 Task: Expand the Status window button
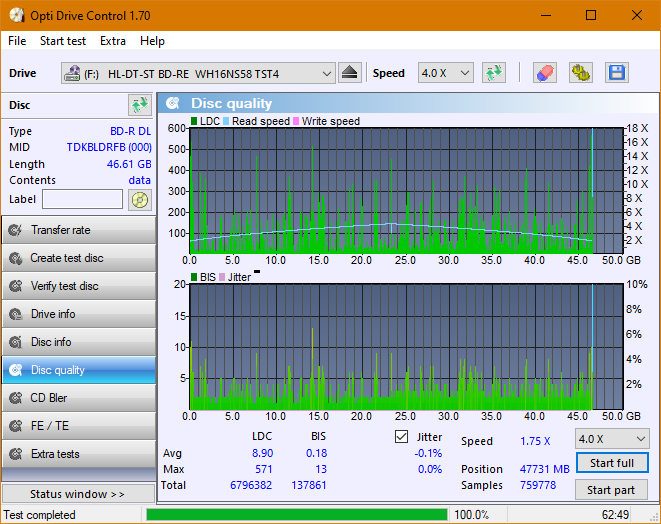[78, 494]
